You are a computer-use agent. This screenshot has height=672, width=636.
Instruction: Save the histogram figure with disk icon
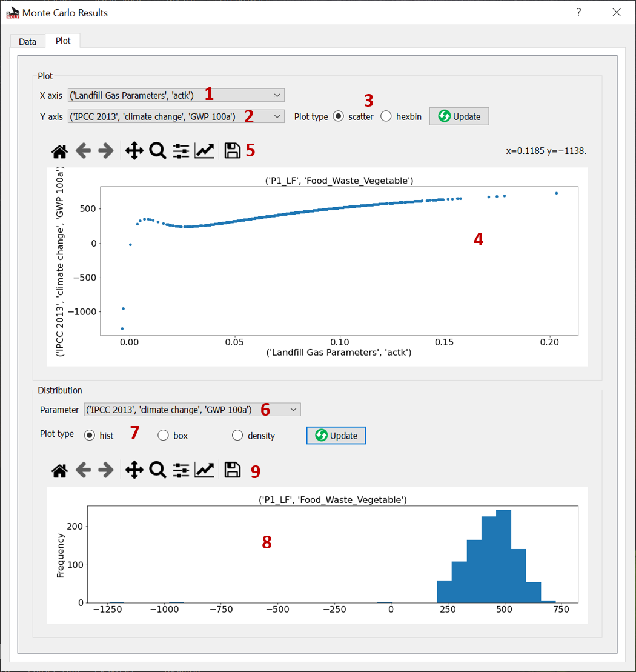click(232, 470)
